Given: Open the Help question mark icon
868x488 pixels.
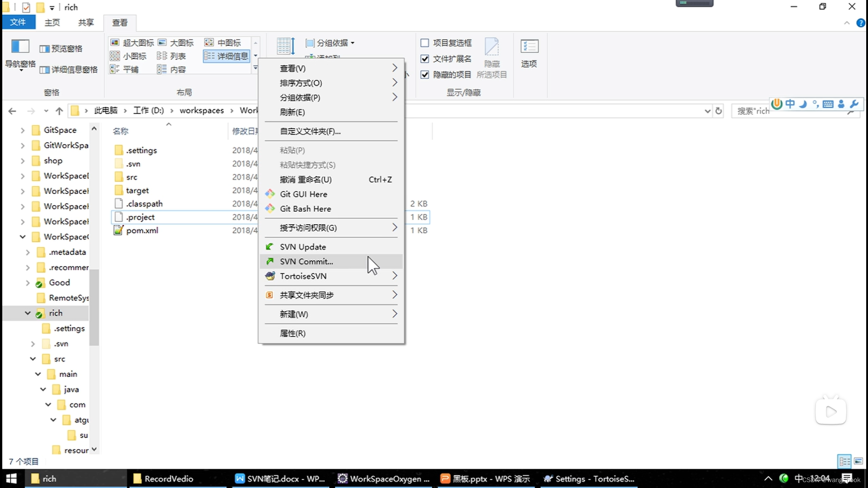Looking at the screenshot, I should click(861, 23).
